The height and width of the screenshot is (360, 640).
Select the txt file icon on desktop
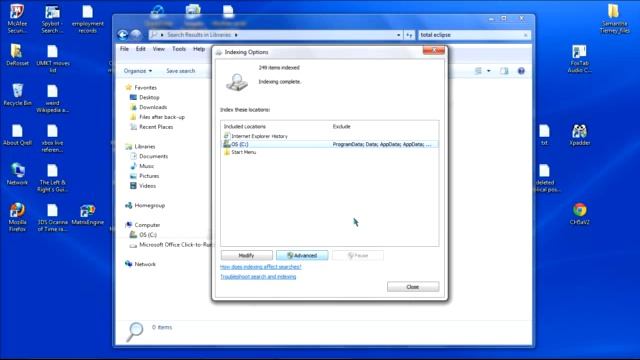[544, 135]
